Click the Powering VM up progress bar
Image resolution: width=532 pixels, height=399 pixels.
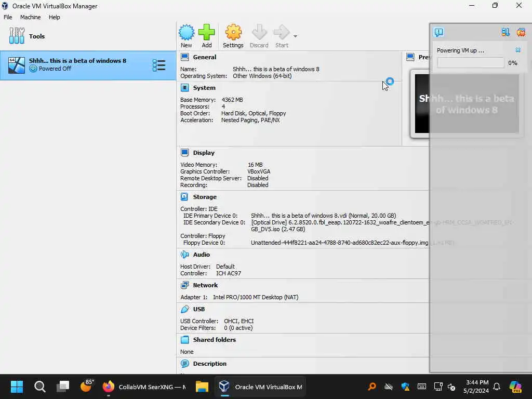pyautogui.click(x=470, y=63)
